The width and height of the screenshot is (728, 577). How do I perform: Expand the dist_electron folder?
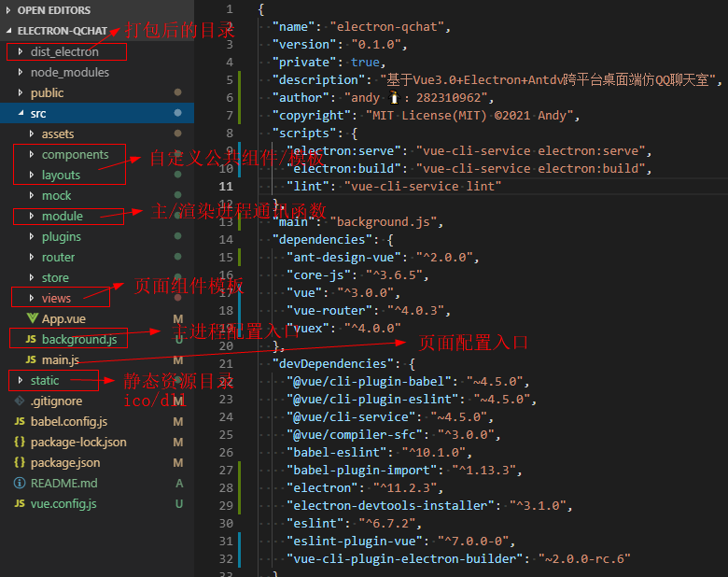click(x=63, y=52)
